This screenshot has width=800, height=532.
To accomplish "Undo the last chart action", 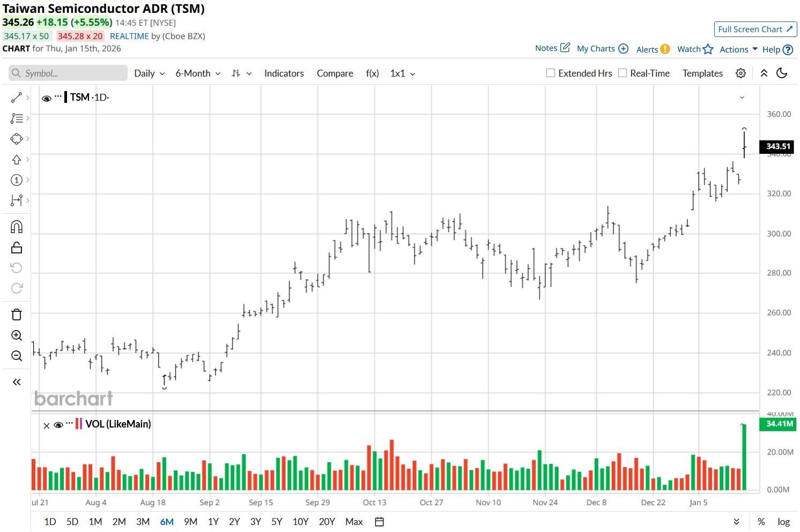I will [x=17, y=268].
